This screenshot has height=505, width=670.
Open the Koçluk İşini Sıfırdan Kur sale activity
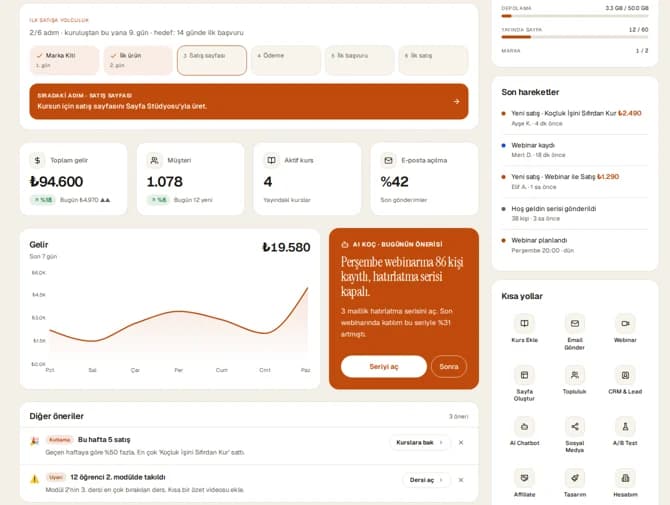[575, 118]
